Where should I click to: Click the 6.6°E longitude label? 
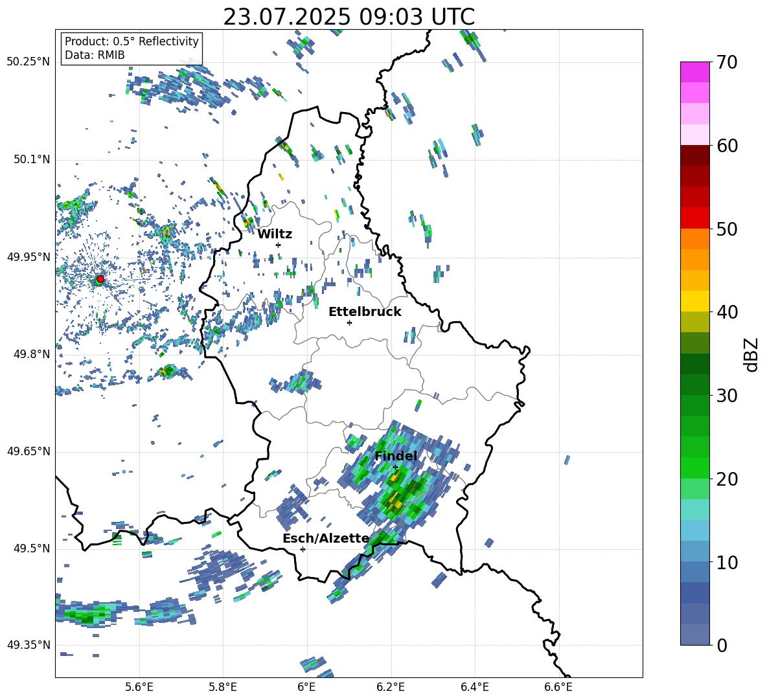(x=558, y=688)
